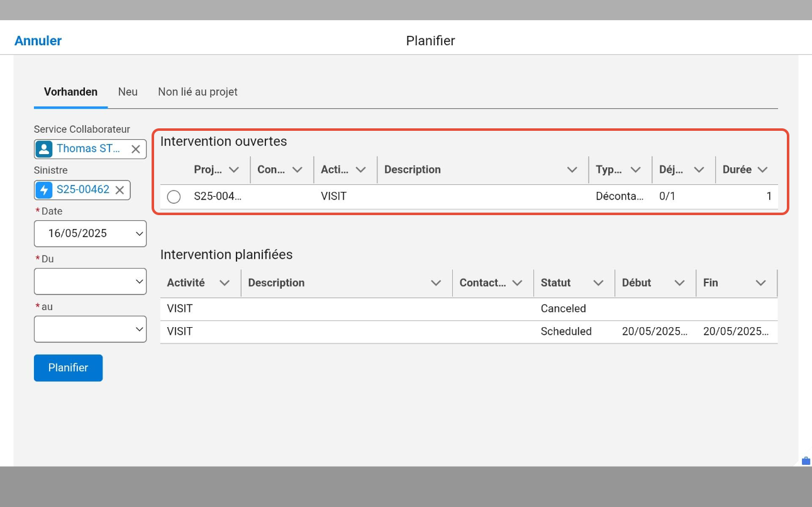Open the open interventions Description column menu
This screenshot has height=507, width=812.
click(572, 170)
